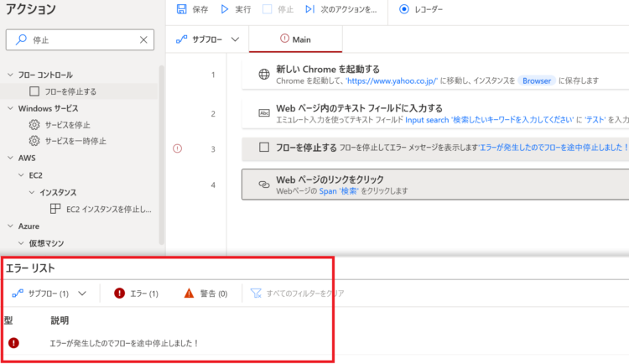Run the flow with the play icon
The width and height of the screenshot is (629, 364).
[225, 9]
